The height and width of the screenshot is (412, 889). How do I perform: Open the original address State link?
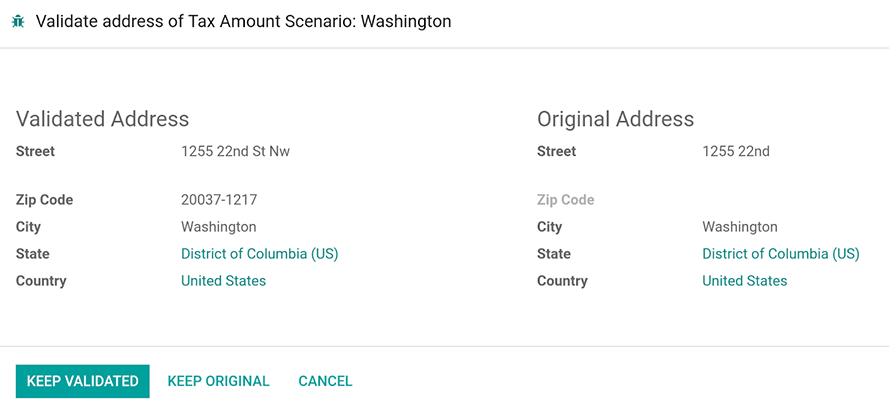780,254
